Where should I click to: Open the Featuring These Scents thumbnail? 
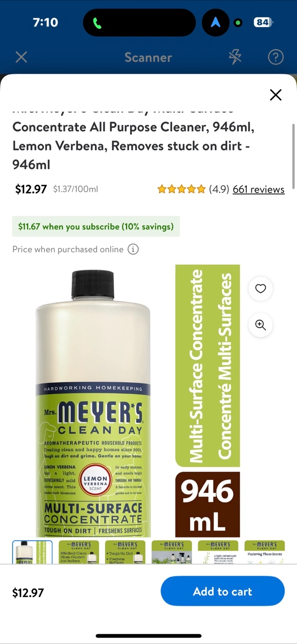(x=265, y=552)
